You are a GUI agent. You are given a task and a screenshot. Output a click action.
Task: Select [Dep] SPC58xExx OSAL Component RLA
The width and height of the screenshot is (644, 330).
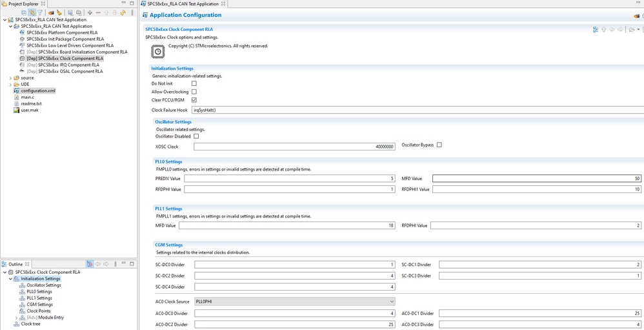coord(65,71)
